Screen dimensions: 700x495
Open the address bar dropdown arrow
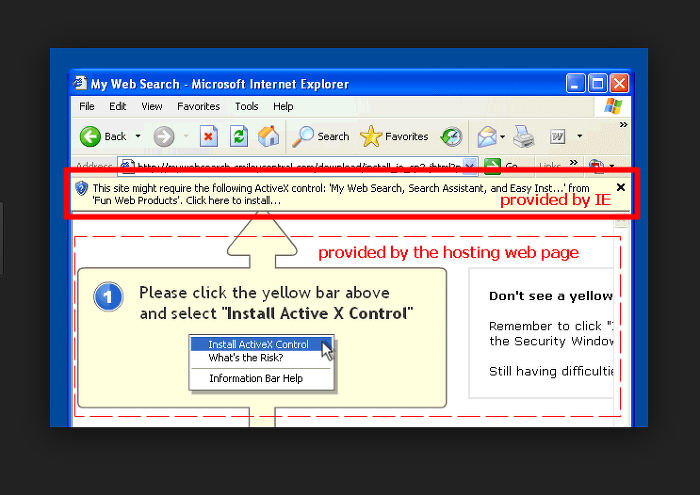[470, 165]
